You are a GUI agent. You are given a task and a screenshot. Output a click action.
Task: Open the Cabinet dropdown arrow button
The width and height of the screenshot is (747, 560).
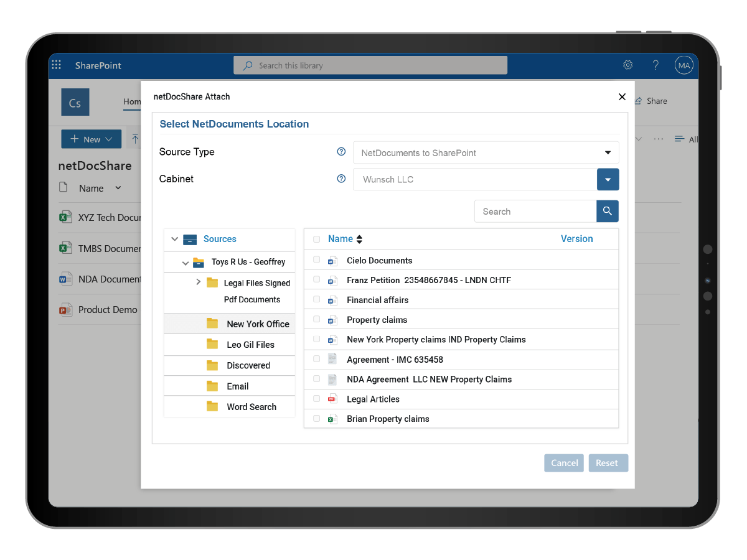[608, 179]
